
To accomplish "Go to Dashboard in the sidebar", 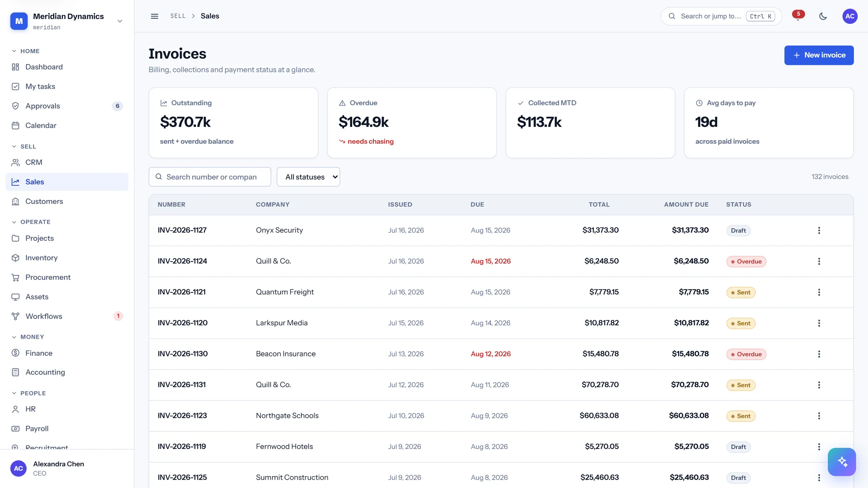I will 67,67.
